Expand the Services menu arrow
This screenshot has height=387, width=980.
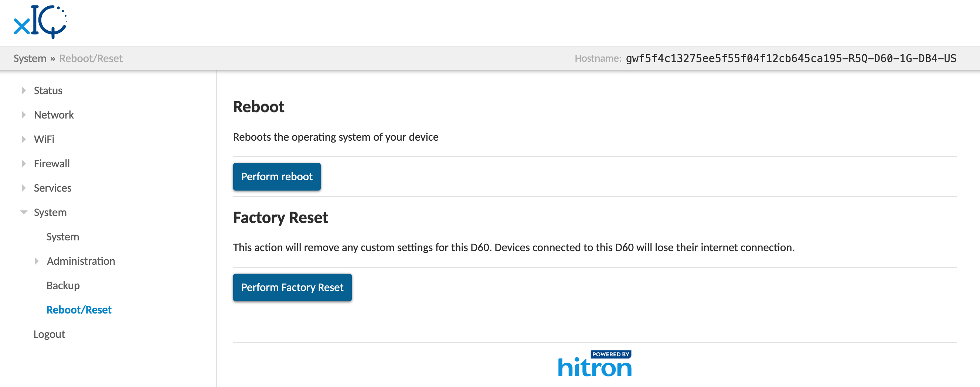(24, 188)
